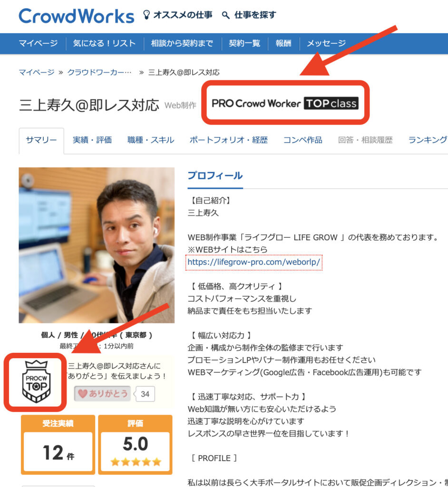Image resolution: width=448 pixels, height=487 pixels.
Task: Switch to the 職種・スキル tab
Action: [x=151, y=140]
